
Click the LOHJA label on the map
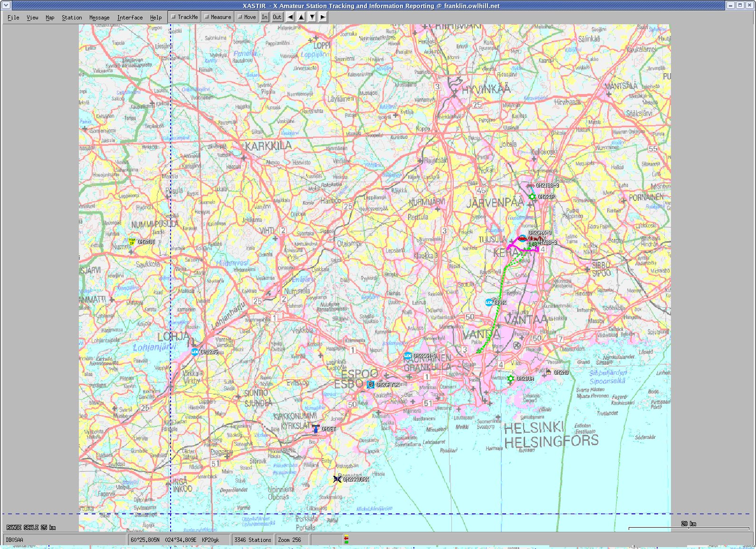coord(173,337)
